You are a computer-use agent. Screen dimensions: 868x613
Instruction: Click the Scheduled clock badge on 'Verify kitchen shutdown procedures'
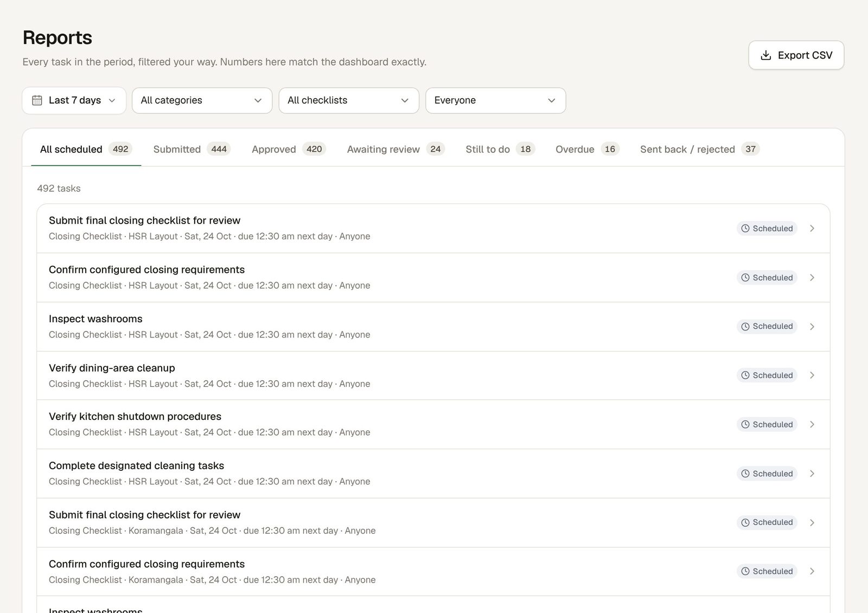[767, 424]
